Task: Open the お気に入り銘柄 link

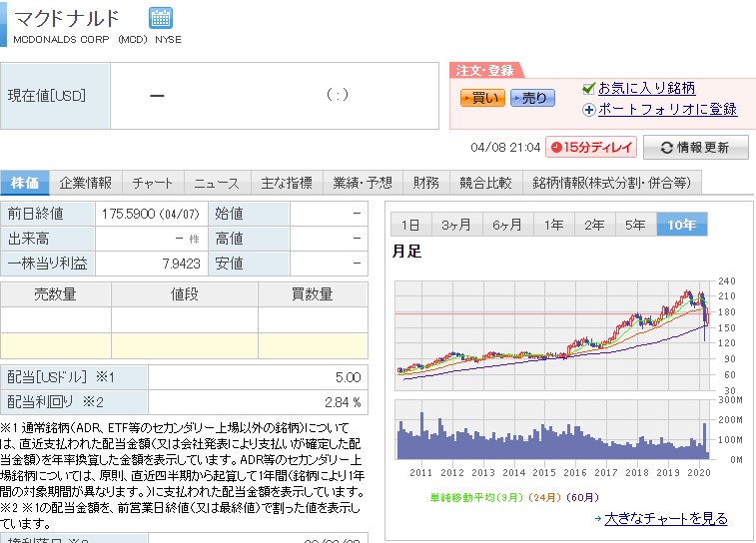Action: [x=646, y=88]
